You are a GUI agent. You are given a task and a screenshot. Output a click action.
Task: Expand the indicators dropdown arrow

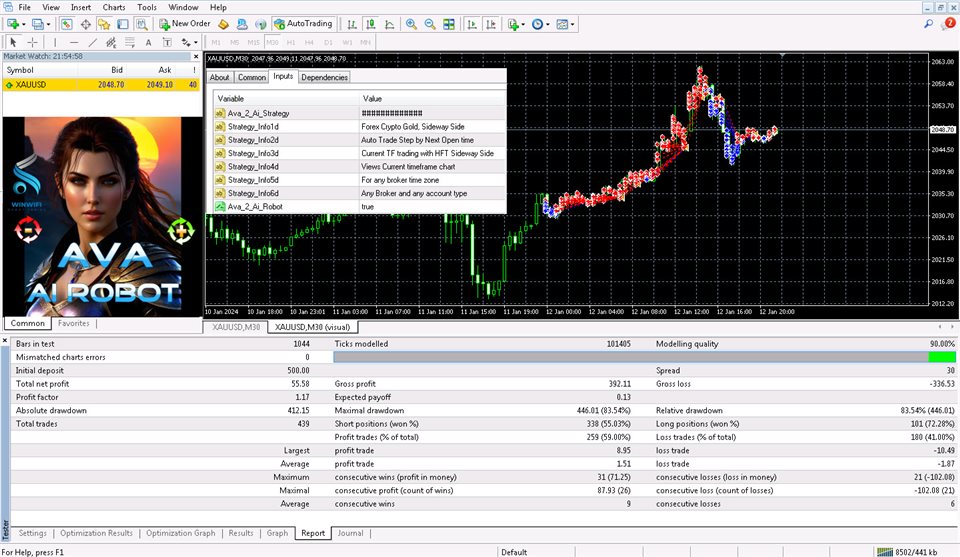click(523, 24)
